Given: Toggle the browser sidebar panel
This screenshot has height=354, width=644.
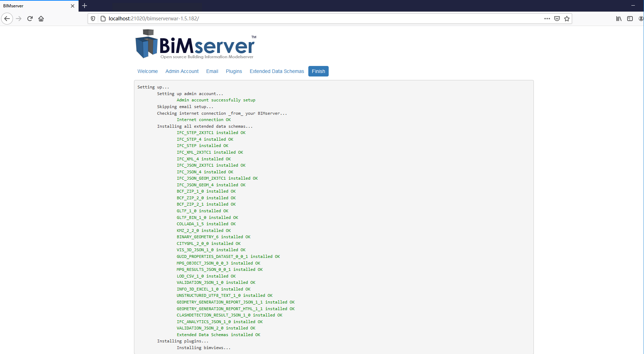Looking at the screenshot, I should pyautogui.click(x=630, y=18).
